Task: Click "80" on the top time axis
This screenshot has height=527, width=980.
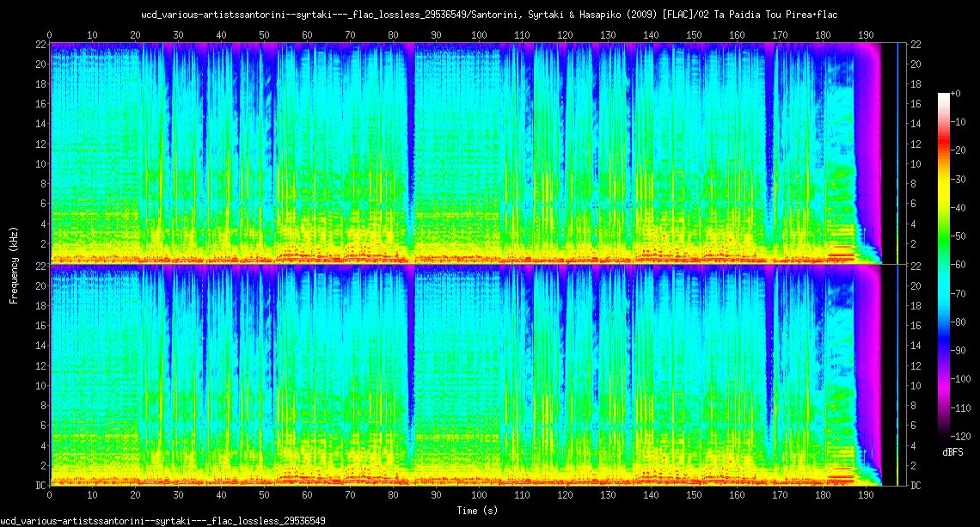Action: click(393, 35)
